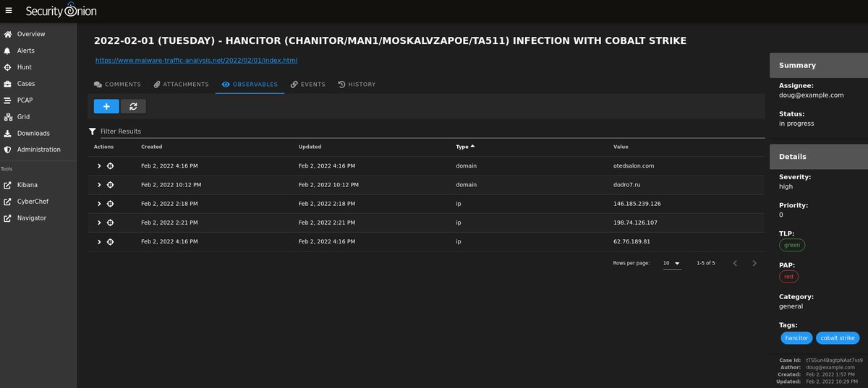The width and height of the screenshot is (868, 388).
Task: Click the Security Onion logo
Action: 61,11
